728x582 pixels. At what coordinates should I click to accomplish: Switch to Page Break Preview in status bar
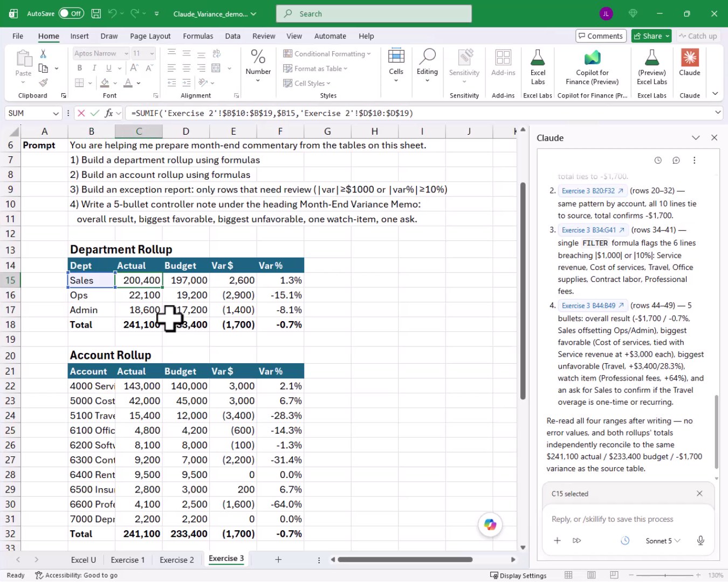tap(615, 575)
